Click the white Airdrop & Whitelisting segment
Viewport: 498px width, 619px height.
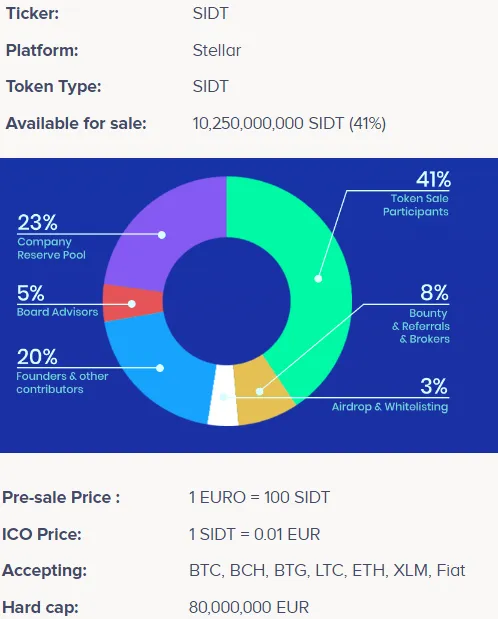224,396
